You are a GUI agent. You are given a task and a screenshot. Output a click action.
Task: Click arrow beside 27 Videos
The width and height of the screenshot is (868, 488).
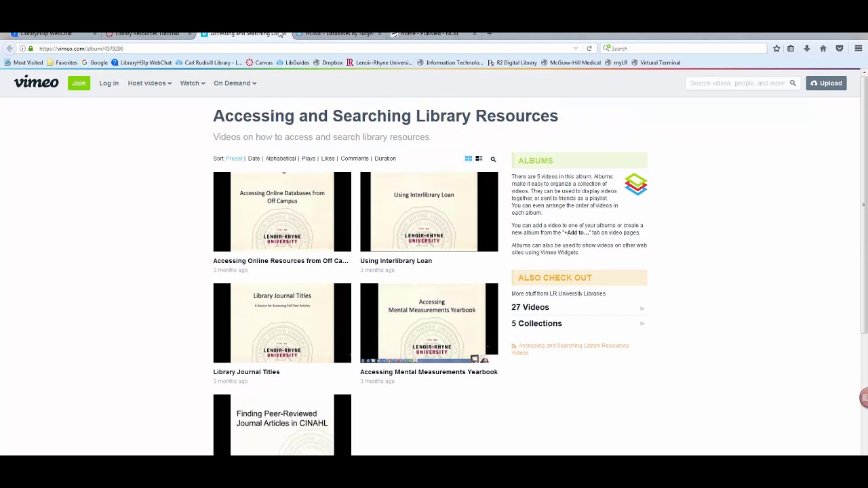[x=642, y=308]
